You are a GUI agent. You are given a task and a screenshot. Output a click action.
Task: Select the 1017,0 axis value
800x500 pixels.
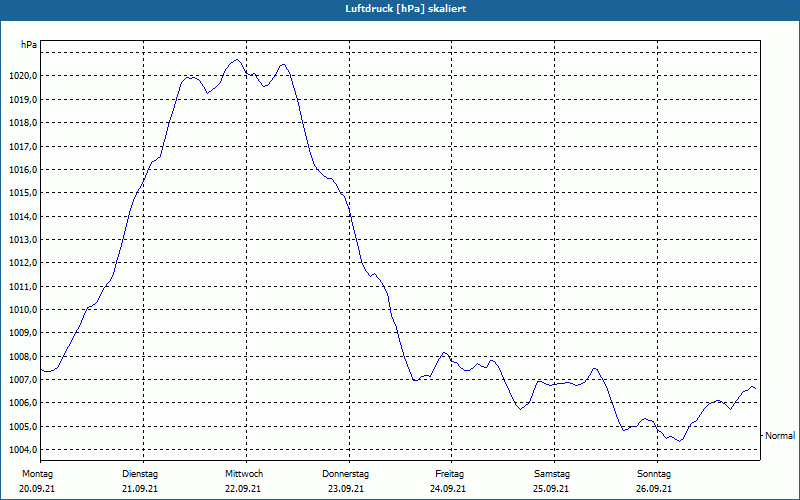pos(23,146)
